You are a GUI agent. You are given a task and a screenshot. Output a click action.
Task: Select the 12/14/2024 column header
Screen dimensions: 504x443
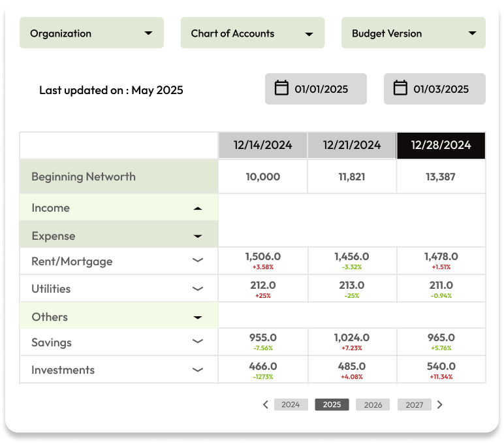[263, 146]
